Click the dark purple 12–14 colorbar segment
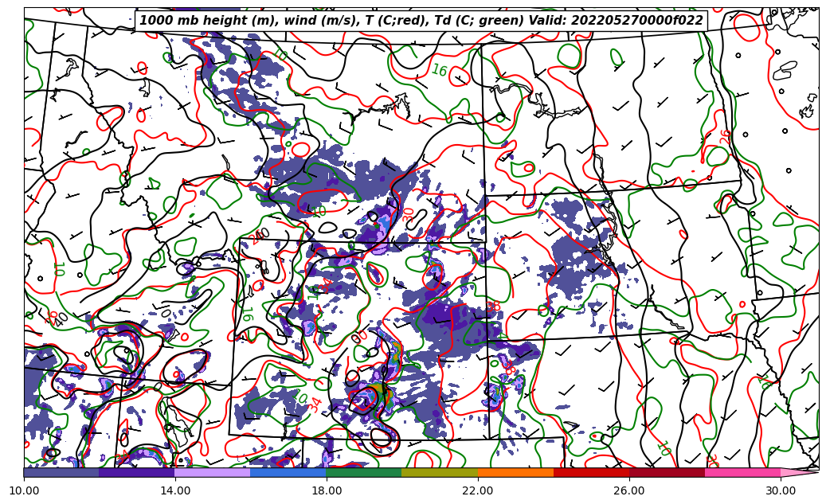The height and width of the screenshot is (504, 826). (137, 472)
